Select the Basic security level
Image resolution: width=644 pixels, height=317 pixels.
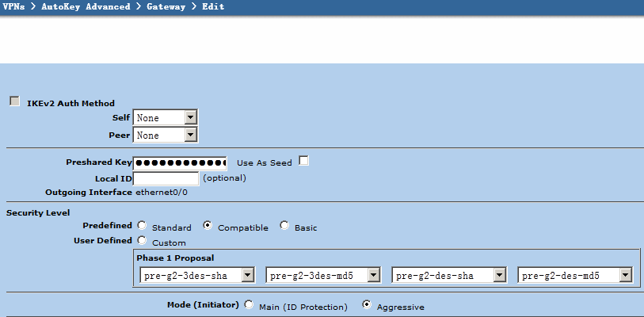tap(284, 226)
